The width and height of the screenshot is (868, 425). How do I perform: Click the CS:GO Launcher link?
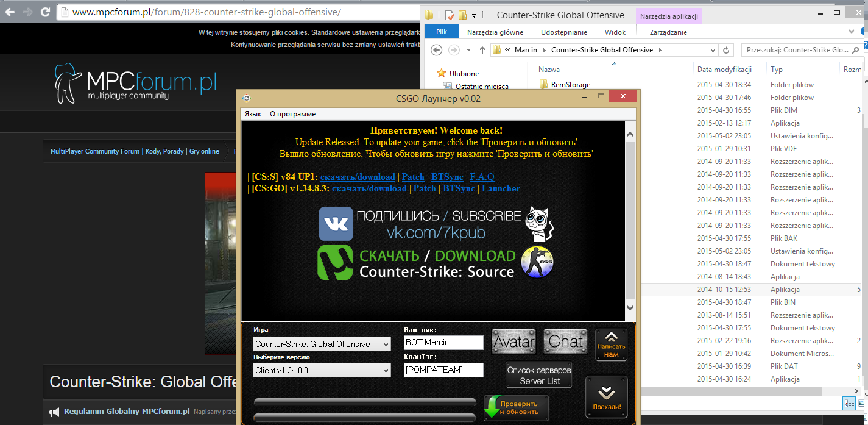tap(501, 188)
